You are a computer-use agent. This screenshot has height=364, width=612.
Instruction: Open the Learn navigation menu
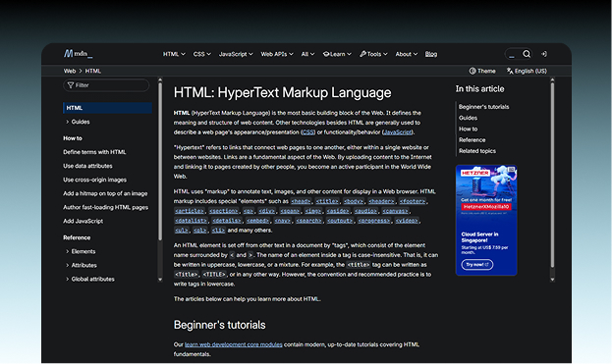point(337,54)
